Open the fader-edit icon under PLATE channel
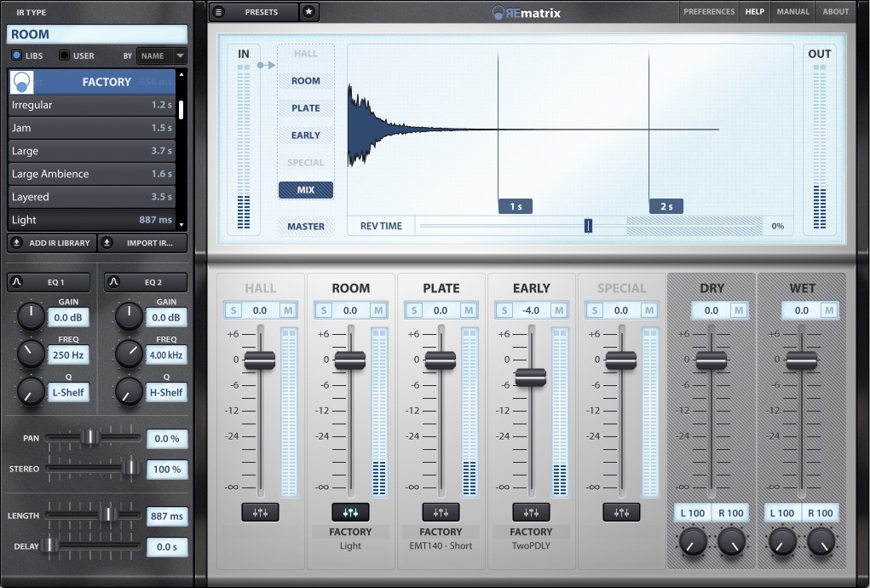The height and width of the screenshot is (588, 870). [441, 512]
